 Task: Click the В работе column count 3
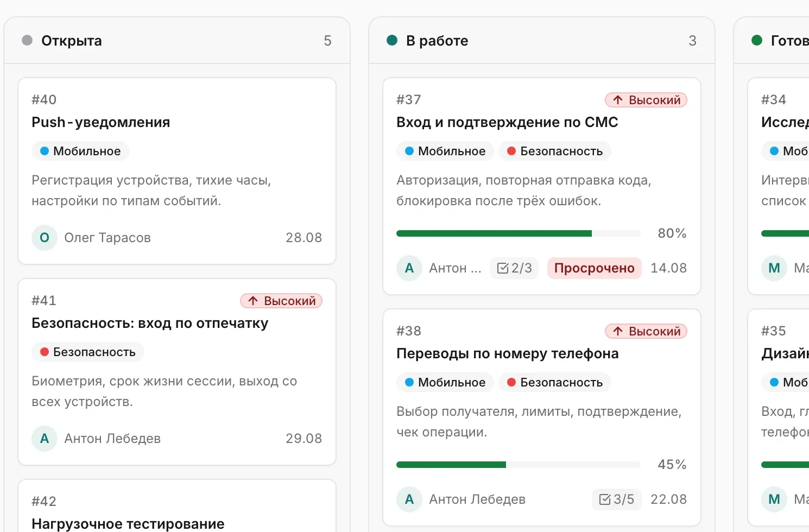pyautogui.click(x=692, y=41)
